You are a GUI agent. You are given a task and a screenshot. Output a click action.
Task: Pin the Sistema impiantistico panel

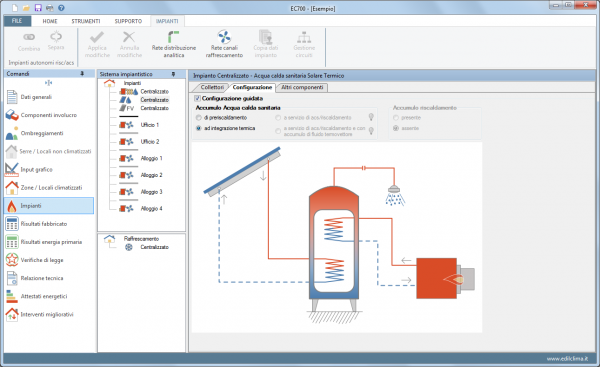tap(173, 74)
